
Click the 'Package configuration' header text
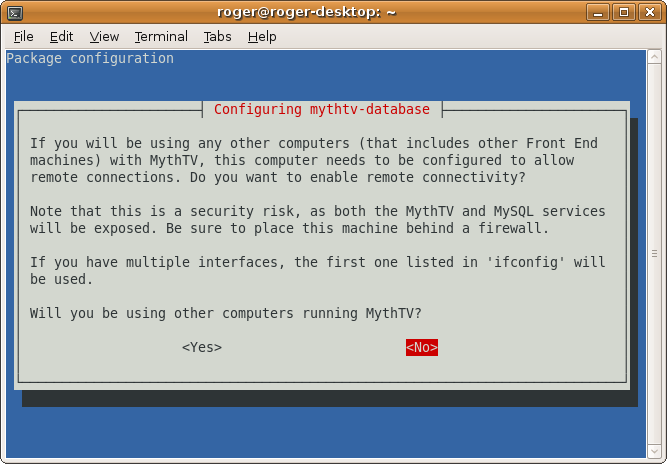pyautogui.click(x=90, y=58)
